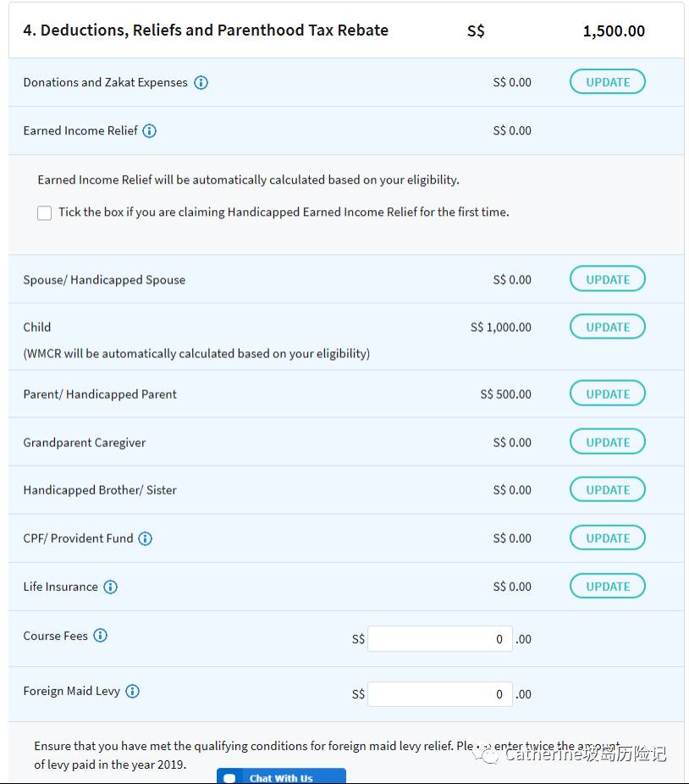Open Earned Income Relief info tooltip icon
Viewport: 689px width, 784px height.
150,131
